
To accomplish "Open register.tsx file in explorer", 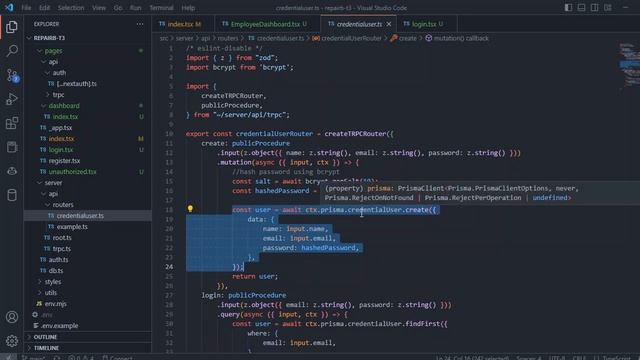I will coord(64,161).
